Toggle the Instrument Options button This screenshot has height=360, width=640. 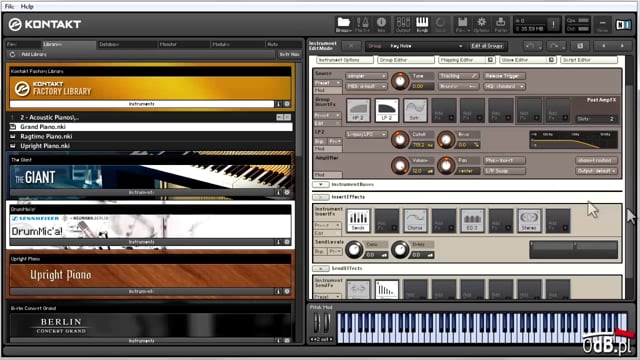tap(344, 60)
